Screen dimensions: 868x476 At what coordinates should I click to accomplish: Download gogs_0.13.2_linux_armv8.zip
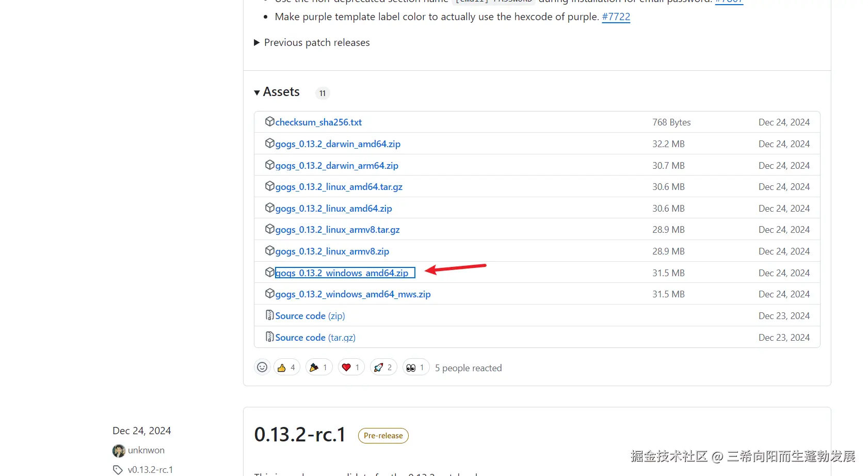tap(332, 251)
